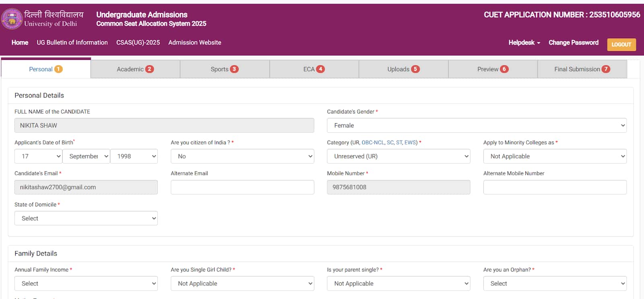Click the CUET APPLICATION NUMBER text
Screen dimensions: 644x299
(562, 15)
